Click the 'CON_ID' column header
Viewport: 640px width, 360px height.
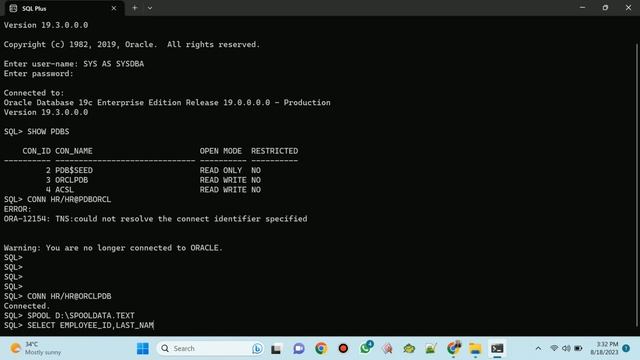point(36,151)
